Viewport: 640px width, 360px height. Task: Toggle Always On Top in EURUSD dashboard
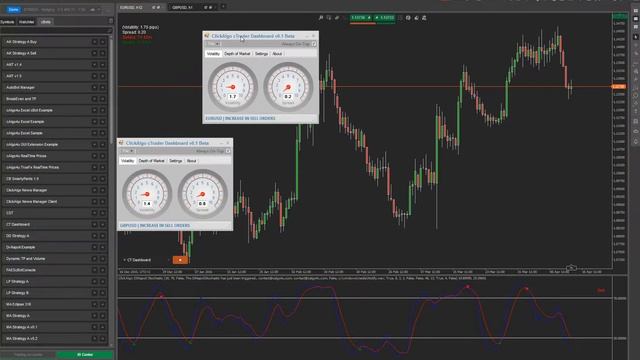tap(313, 44)
